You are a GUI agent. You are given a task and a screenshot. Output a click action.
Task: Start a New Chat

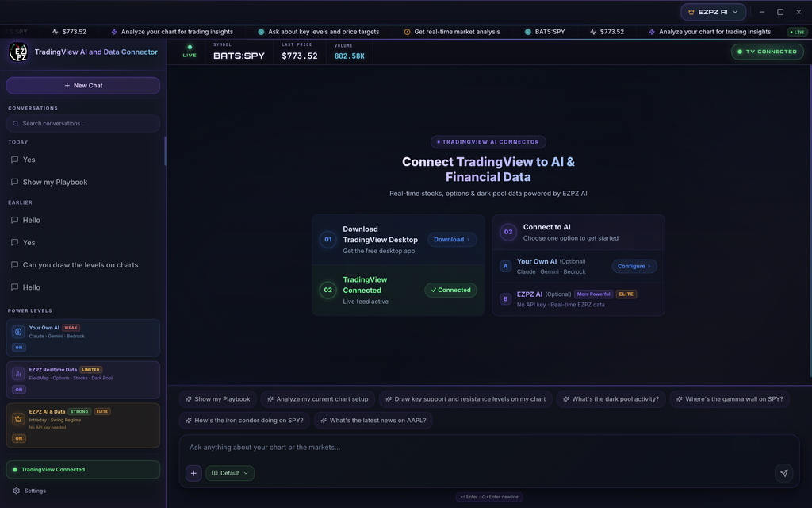(82, 86)
